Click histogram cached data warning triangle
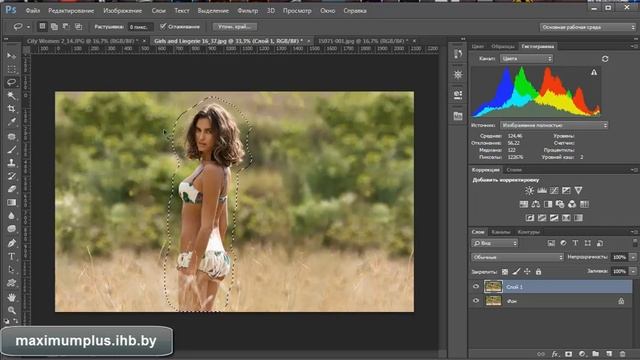Viewport: 640px width, 360px height. pos(594,72)
